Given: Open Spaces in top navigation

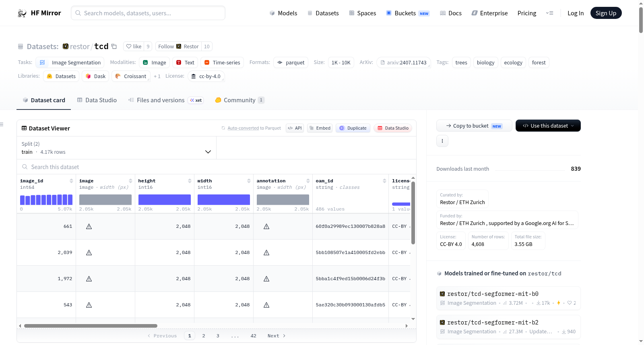Looking at the screenshot, I should pyautogui.click(x=362, y=13).
